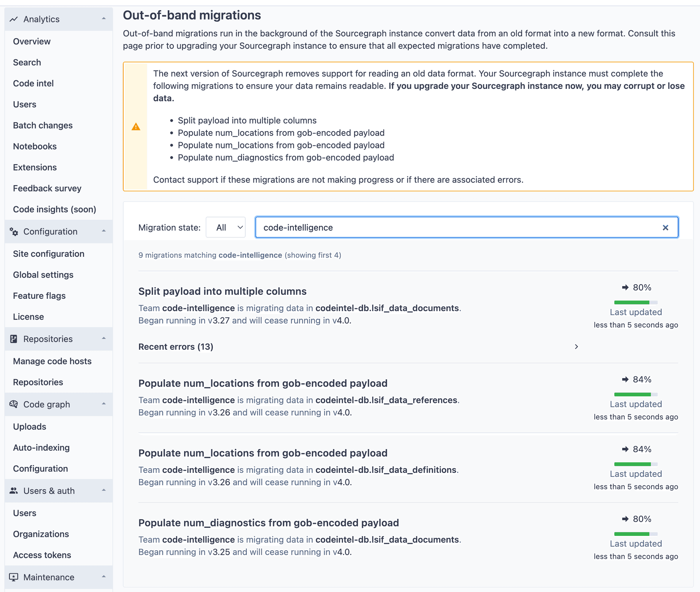700x592 pixels.
Task: Click the lsif_data_definitions 84% arrow icon
Action: tap(625, 449)
